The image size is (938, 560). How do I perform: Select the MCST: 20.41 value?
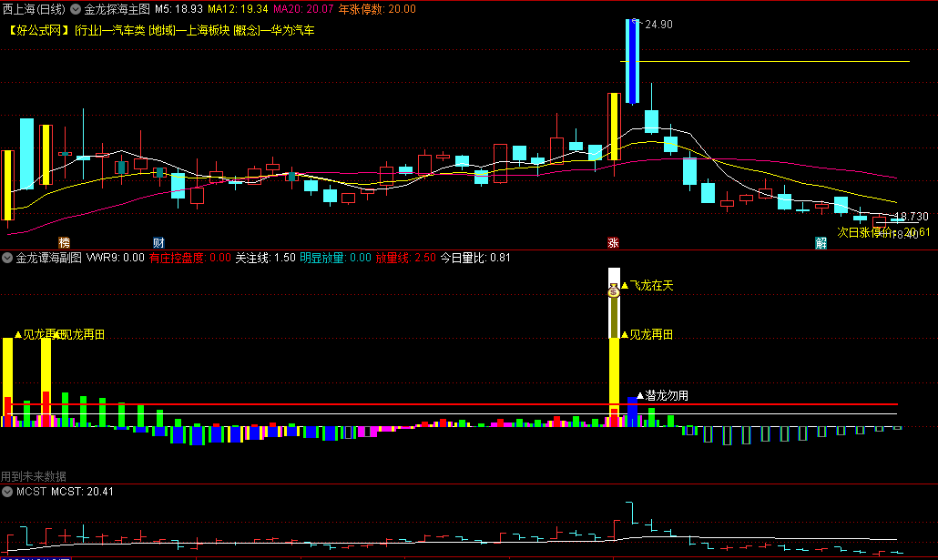82,492
